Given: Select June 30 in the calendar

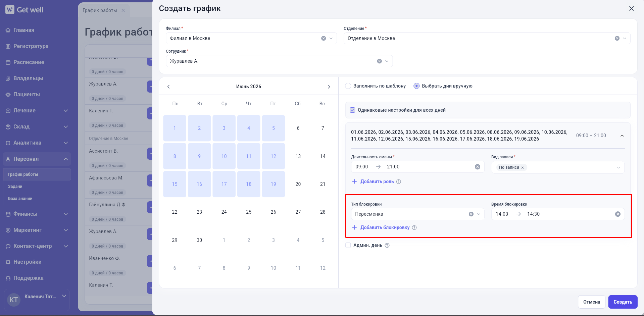Looking at the screenshot, I should tap(199, 240).
